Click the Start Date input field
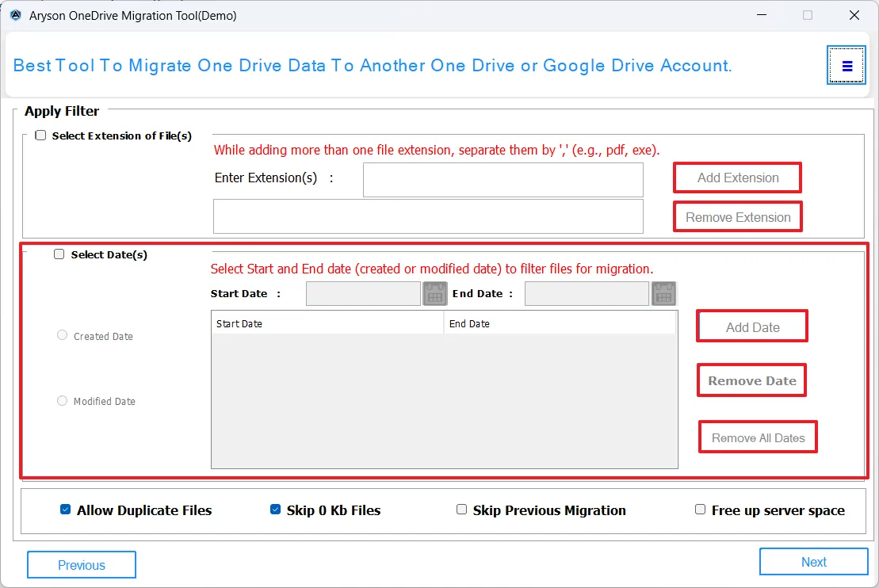 (x=363, y=294)
